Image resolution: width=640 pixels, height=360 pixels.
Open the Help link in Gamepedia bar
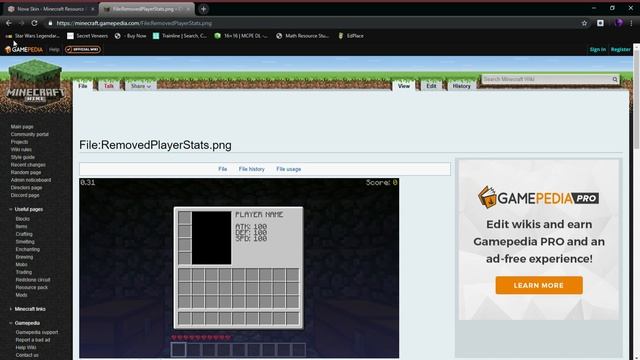point(54,49)
